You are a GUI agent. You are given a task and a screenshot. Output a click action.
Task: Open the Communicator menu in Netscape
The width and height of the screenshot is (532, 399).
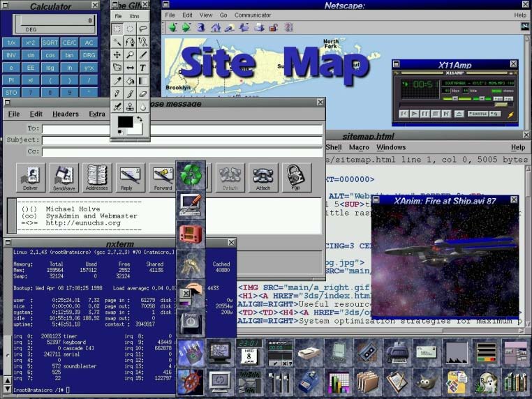tap(253, 15)
